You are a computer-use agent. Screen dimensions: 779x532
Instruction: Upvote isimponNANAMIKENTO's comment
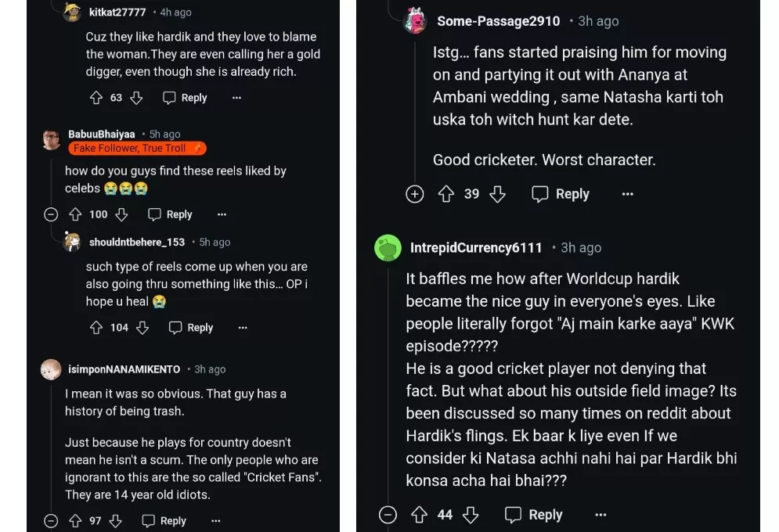(x=75, y=520)
